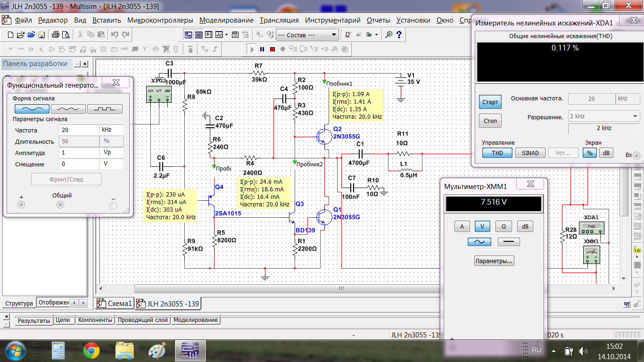
Task: Expand the Grapher dropdown arrow
Action: click(226, 35)
